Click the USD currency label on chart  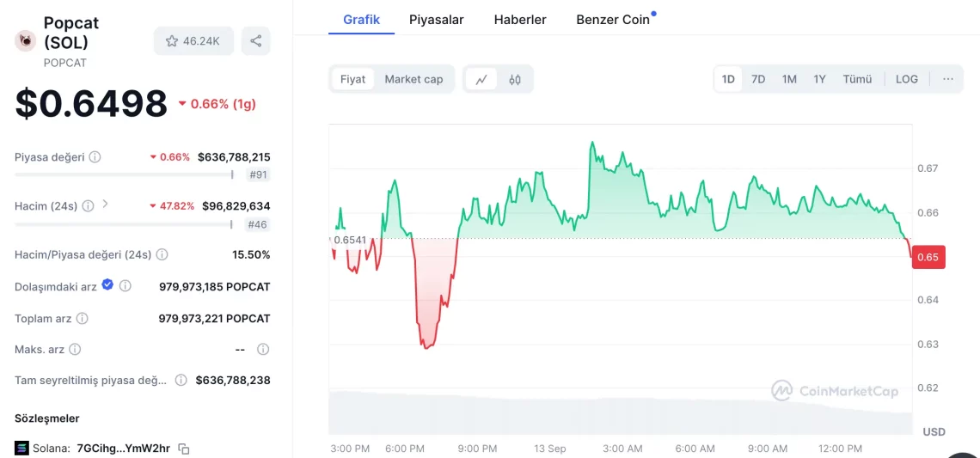pos(934,431)
